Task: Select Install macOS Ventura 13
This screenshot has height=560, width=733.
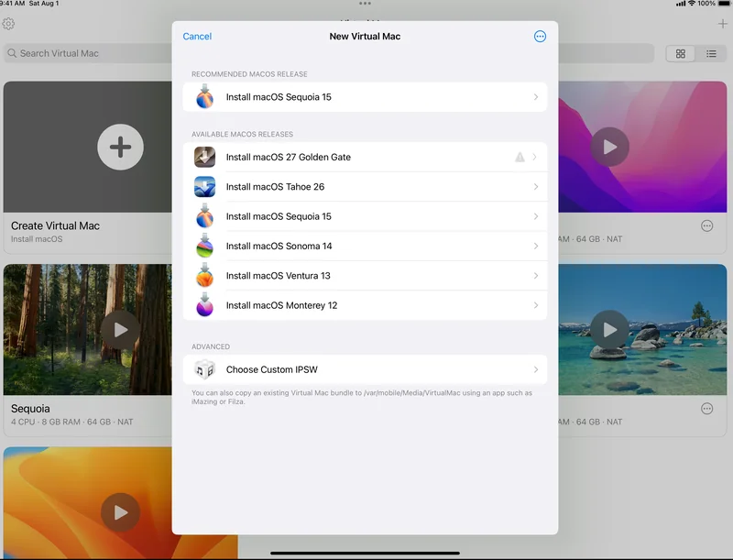Action: click(365, 276)
